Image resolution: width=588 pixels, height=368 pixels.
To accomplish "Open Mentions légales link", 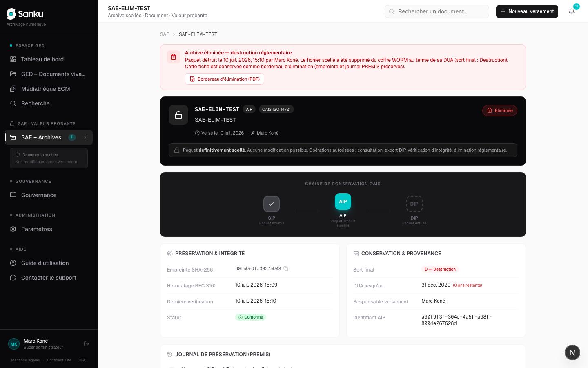I will tap(25, 360).
